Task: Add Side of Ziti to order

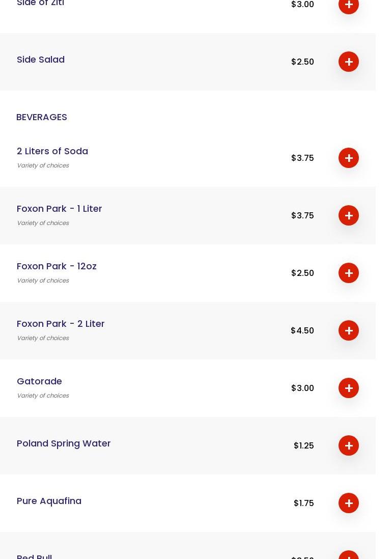Action: (x=348, y=5)
